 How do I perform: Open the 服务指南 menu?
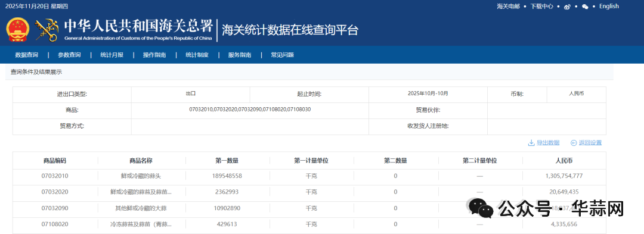click(x=240, y=55)
